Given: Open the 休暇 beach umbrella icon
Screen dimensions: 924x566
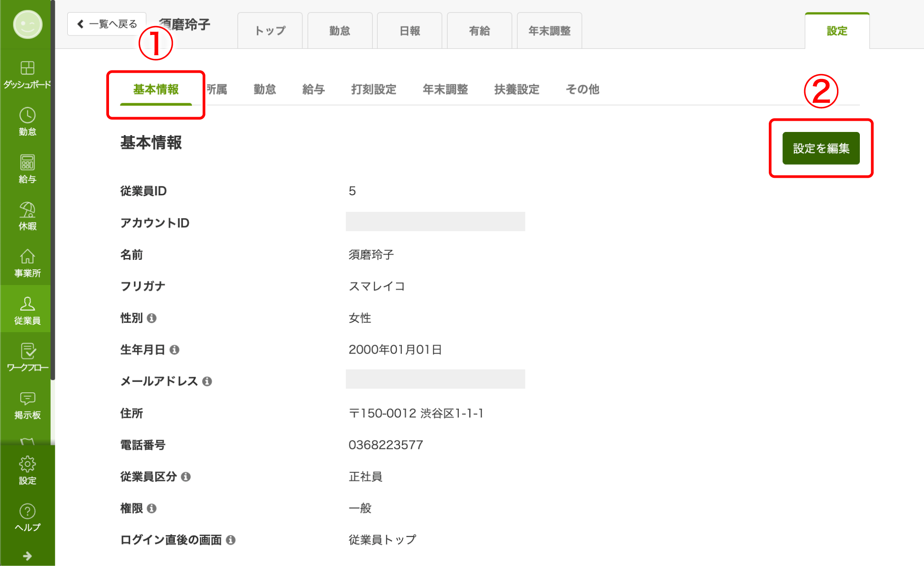Looking at the screenshot, I should [27, 210].
